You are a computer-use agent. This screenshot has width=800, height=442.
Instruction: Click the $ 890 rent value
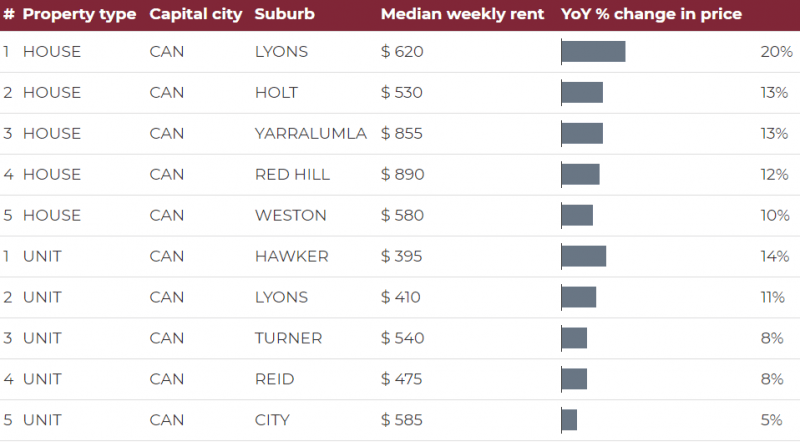point(403,175)
